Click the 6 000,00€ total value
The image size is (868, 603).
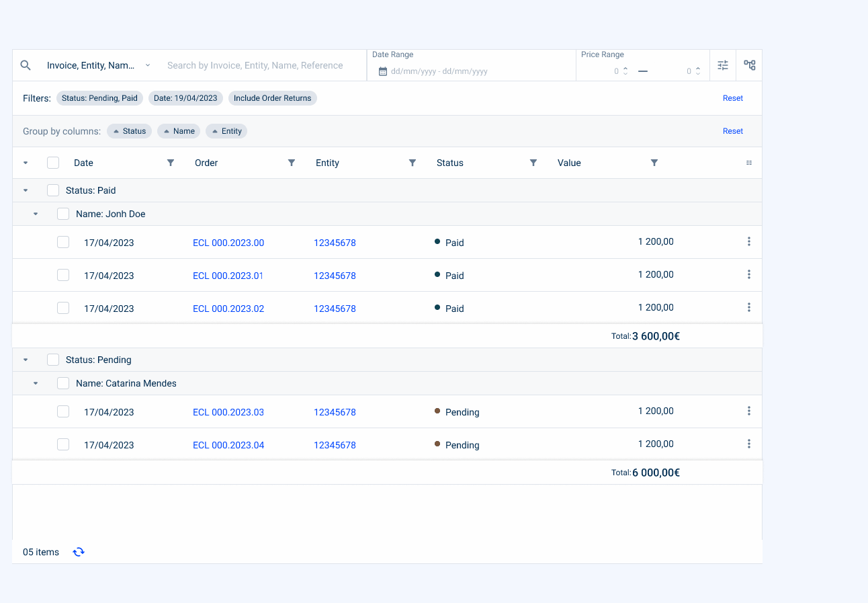click(656, 473)
